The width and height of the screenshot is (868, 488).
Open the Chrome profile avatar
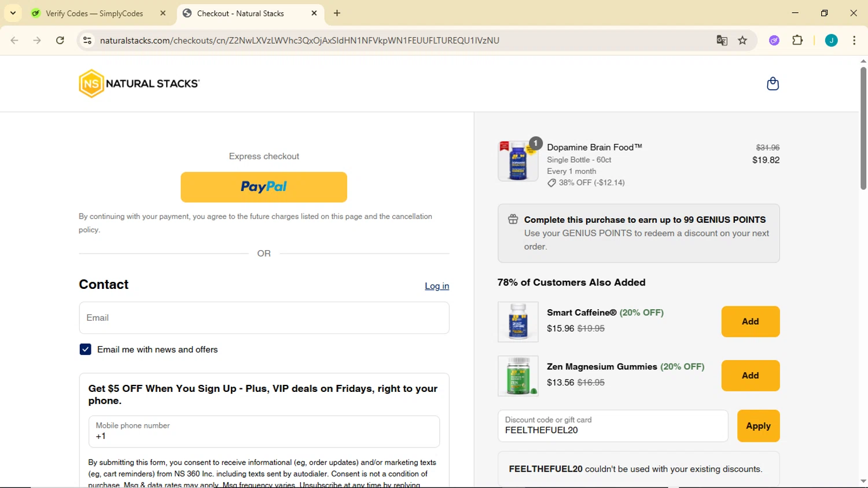831,41
